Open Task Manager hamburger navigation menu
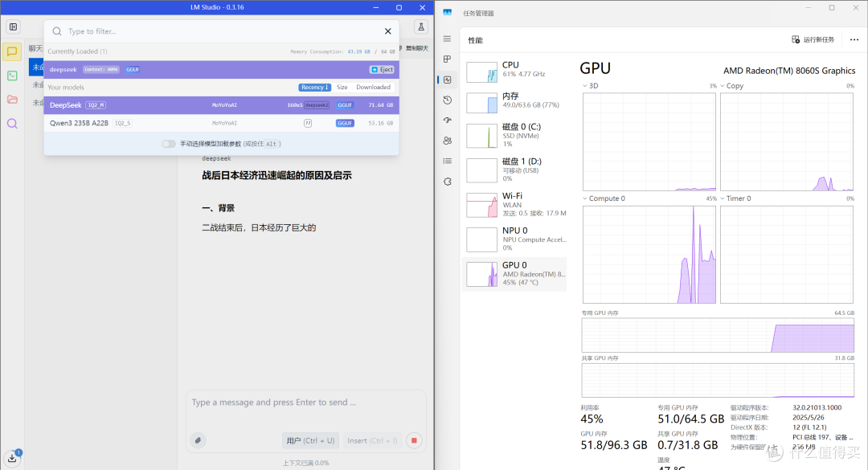Screen dimensions: 868x470 coord(448,39)
